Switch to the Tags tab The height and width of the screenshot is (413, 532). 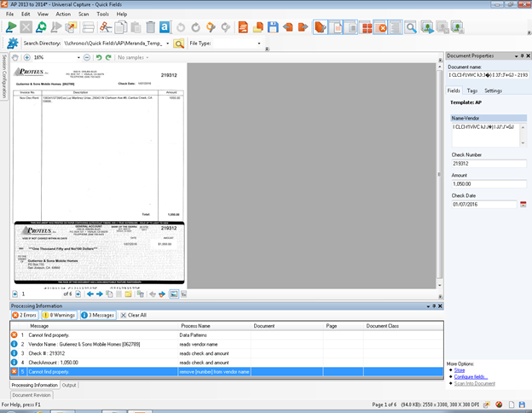pyautogui.click(x=472, y=90)
